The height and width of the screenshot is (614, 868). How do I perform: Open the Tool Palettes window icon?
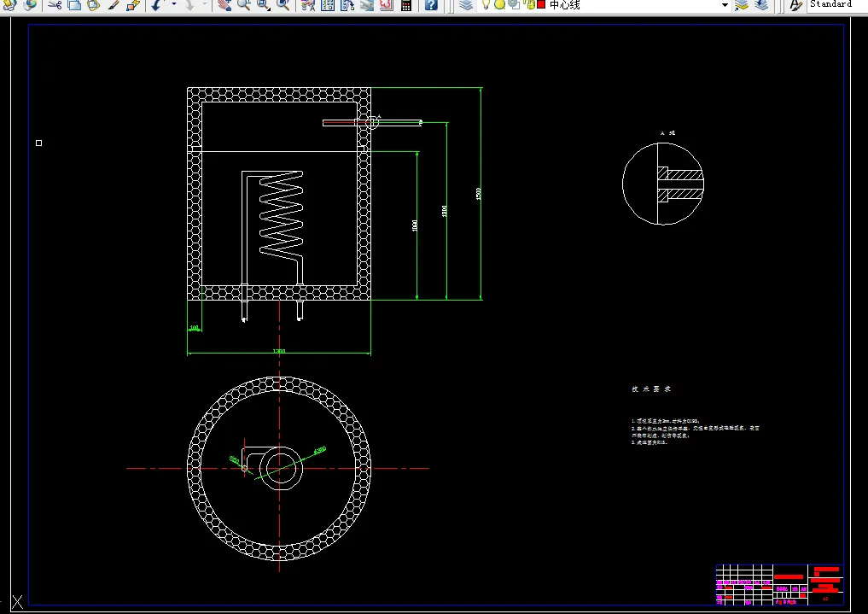click(x=347, y=4)
